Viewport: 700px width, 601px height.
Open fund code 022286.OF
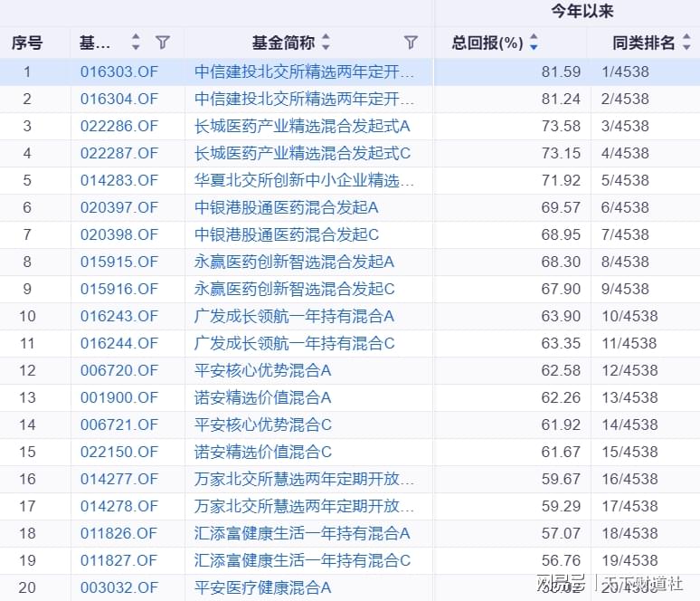coord(119,126)
